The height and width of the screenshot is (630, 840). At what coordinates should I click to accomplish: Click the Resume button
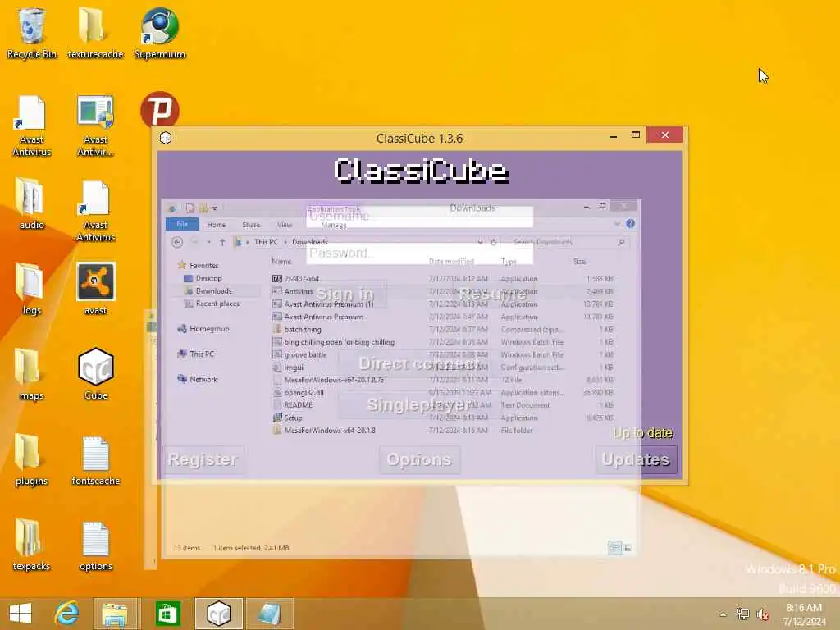pos(493,294)
